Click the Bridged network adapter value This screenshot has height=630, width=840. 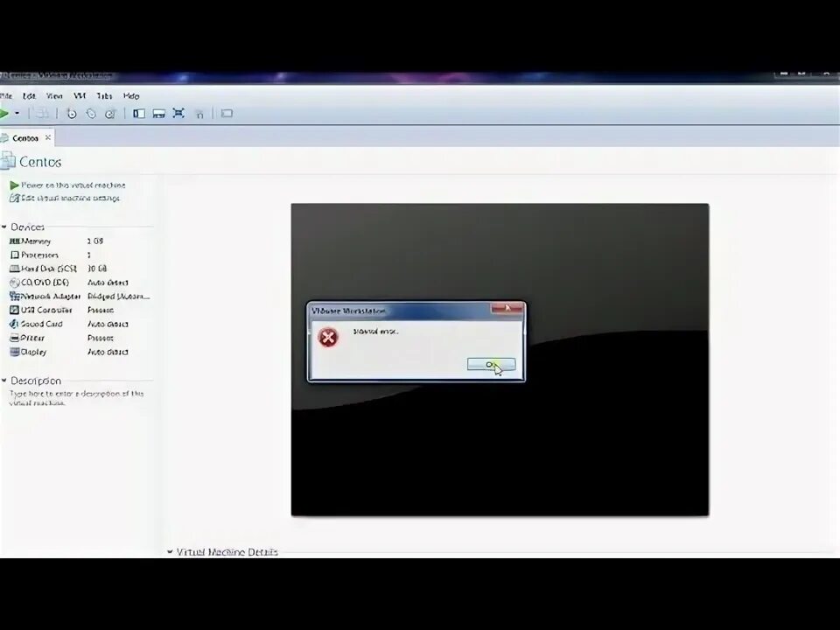(x=118, y=297)
